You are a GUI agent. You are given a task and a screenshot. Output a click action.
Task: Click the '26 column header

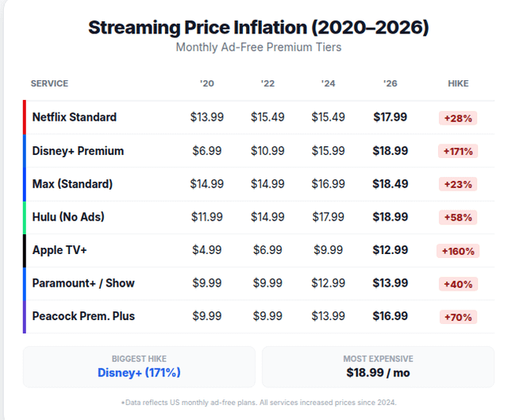click(391, 83)
